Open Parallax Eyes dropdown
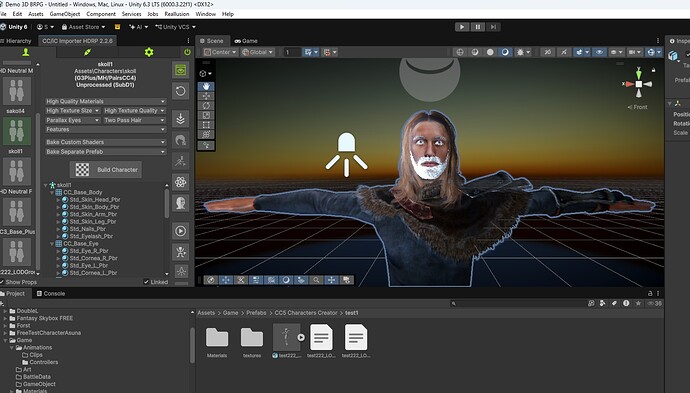The width and height of the screenshot is (690, 393). (73, 120)
